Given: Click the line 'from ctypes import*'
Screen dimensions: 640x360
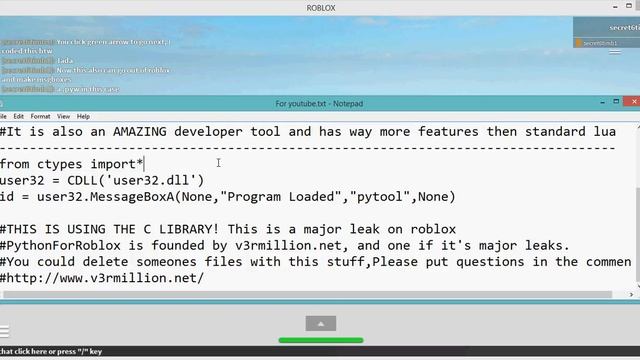Looking at the screenshot, I should tap(72, 164).
